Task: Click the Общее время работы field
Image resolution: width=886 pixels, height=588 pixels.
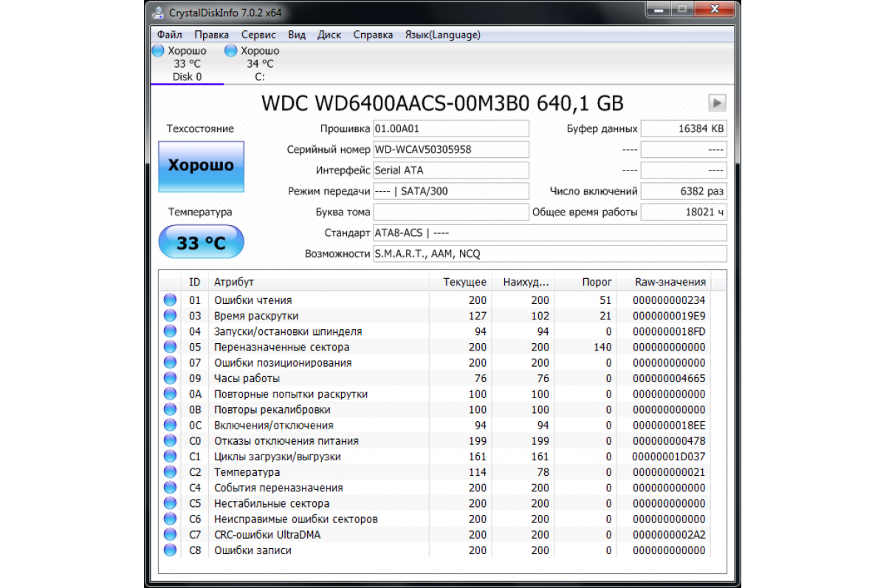Action: 684,212
